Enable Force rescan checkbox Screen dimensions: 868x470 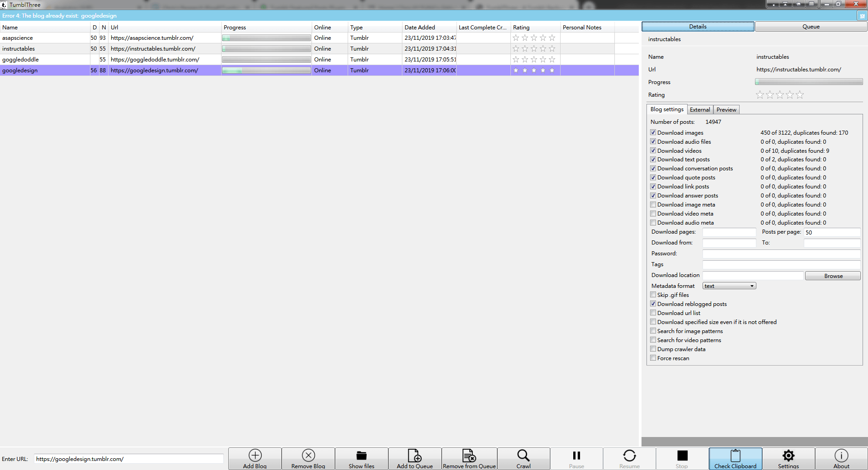pos(653,358)
